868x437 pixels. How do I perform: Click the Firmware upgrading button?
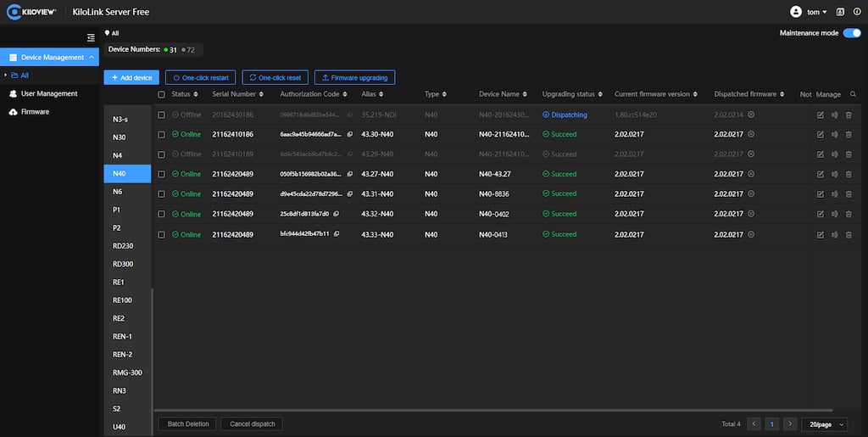click(x=354, y=77)
